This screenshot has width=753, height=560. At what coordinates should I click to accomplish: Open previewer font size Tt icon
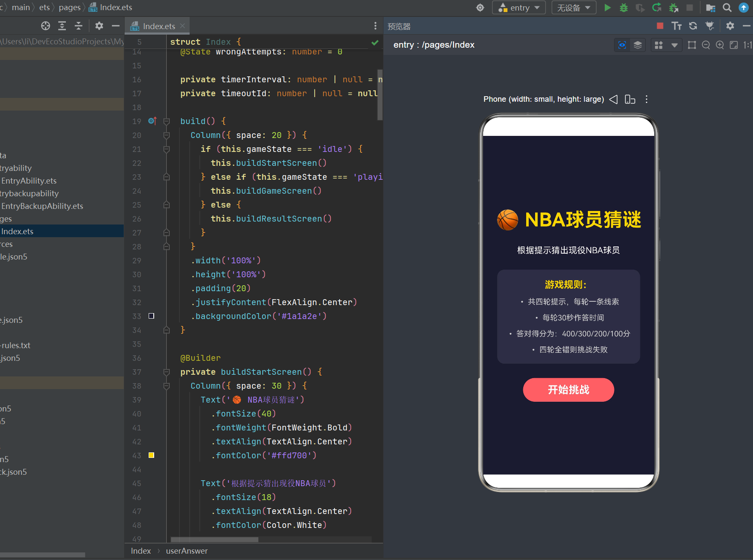pyautogui.click(x=677, y=26)
